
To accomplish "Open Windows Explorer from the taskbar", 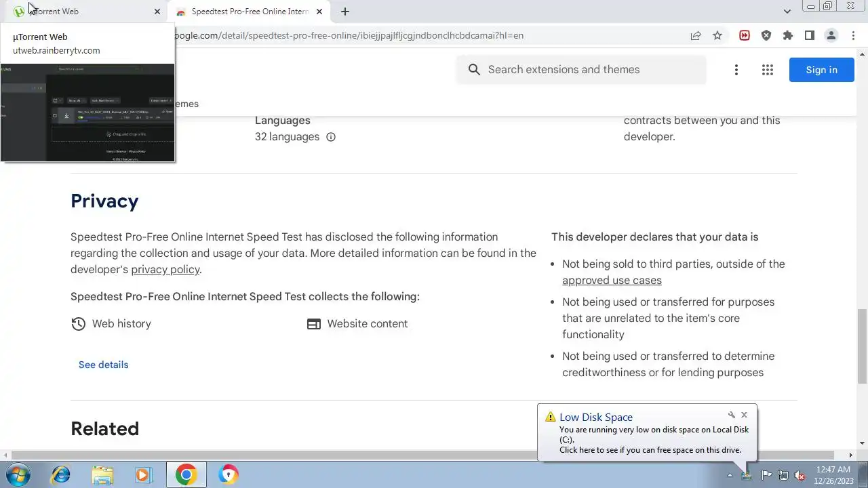I will click(x=102, y=474).
